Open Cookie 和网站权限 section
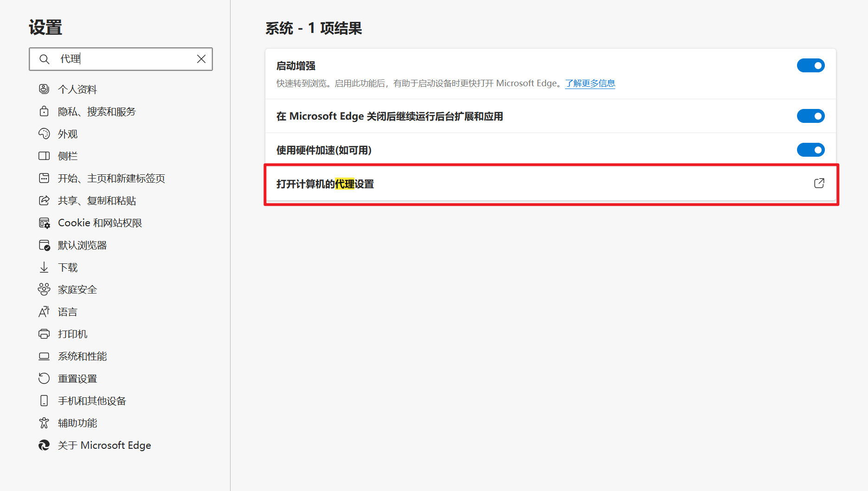 (x=100, y=223)
